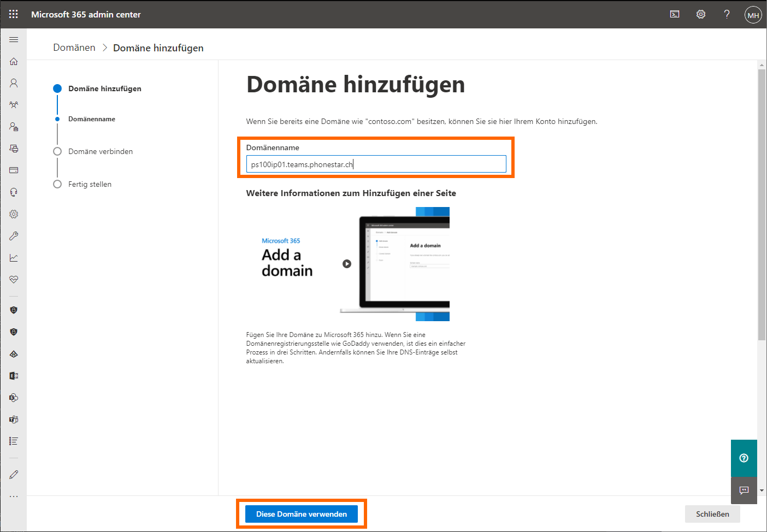Open Health heart icon
767x532 pixels.
click(14, 280)
